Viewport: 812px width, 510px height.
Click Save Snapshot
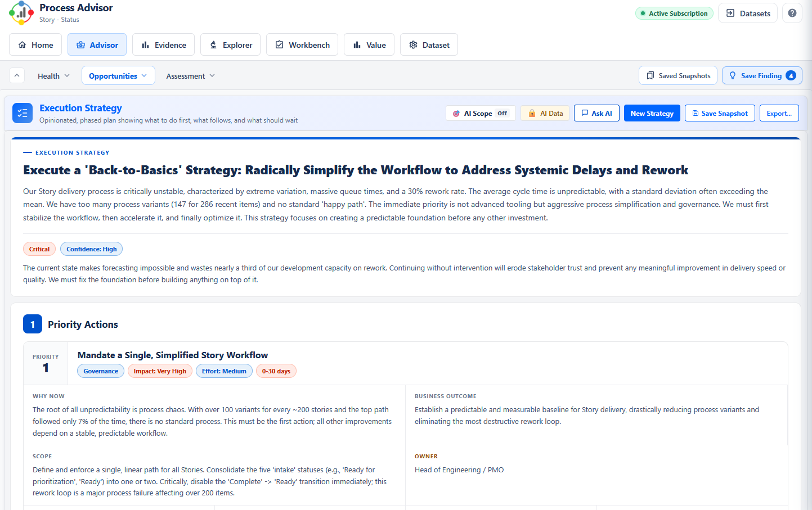[720, 113]
